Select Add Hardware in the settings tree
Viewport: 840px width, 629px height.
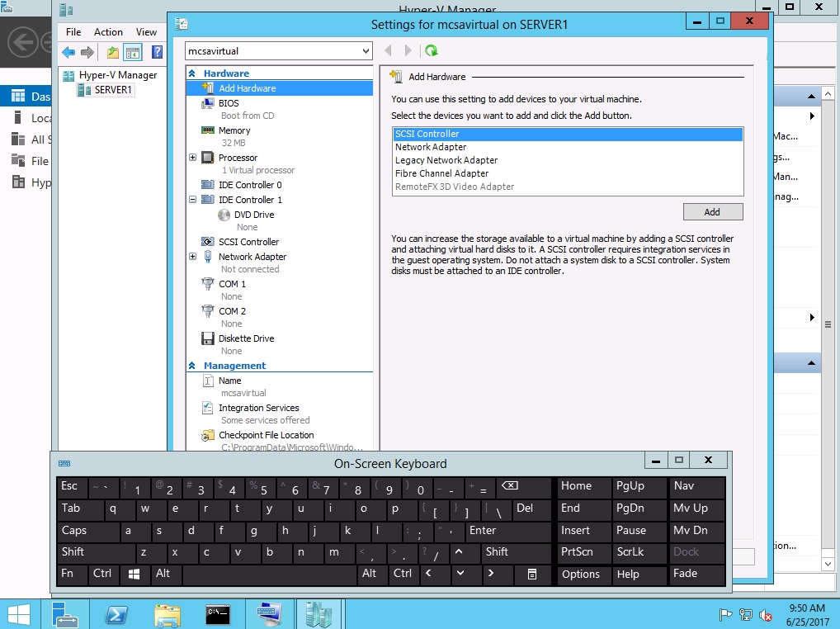[279, 88]
